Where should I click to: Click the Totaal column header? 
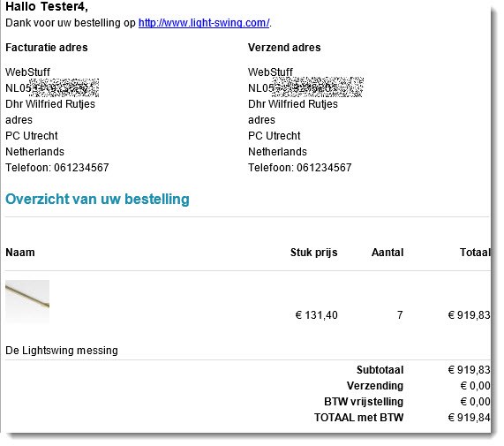coord(475,253)
